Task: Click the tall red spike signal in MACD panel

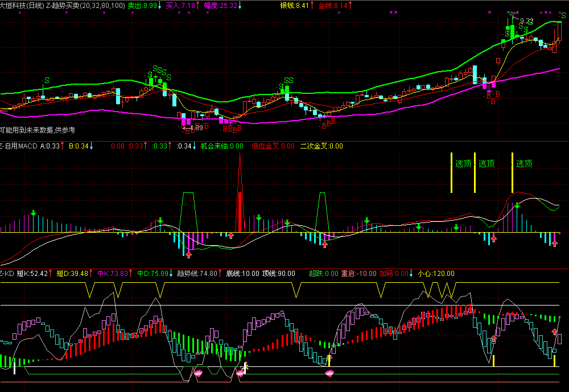Action: click(240, 192)
